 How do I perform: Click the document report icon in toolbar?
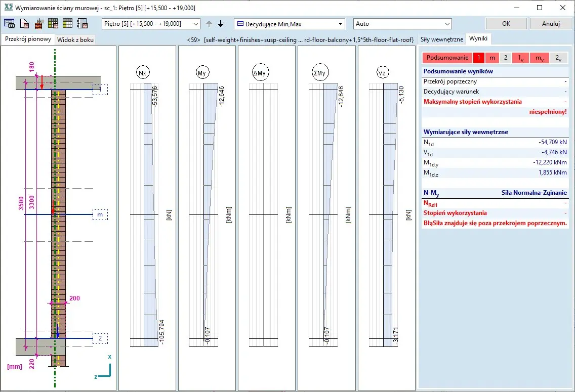[24, 24]
